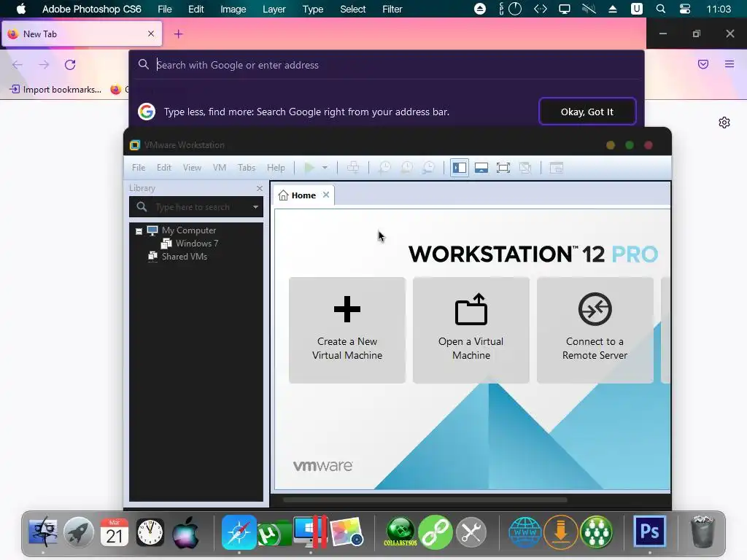Open the Image menu in menu bar

[x=233, y=9]
